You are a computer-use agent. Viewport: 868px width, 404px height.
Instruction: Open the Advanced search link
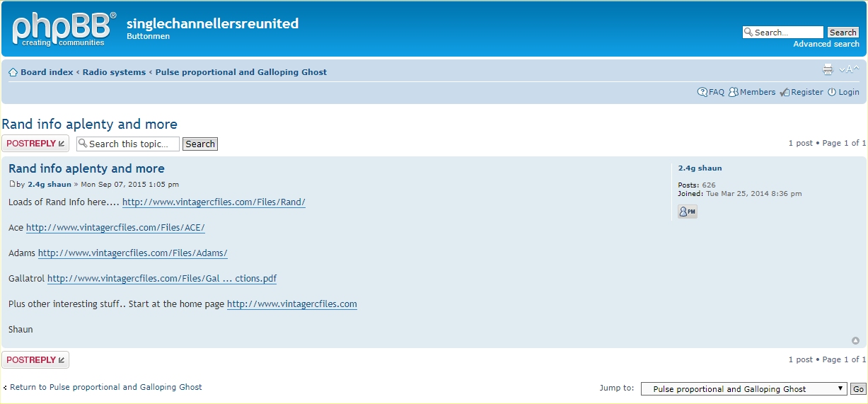click(826, 44)
